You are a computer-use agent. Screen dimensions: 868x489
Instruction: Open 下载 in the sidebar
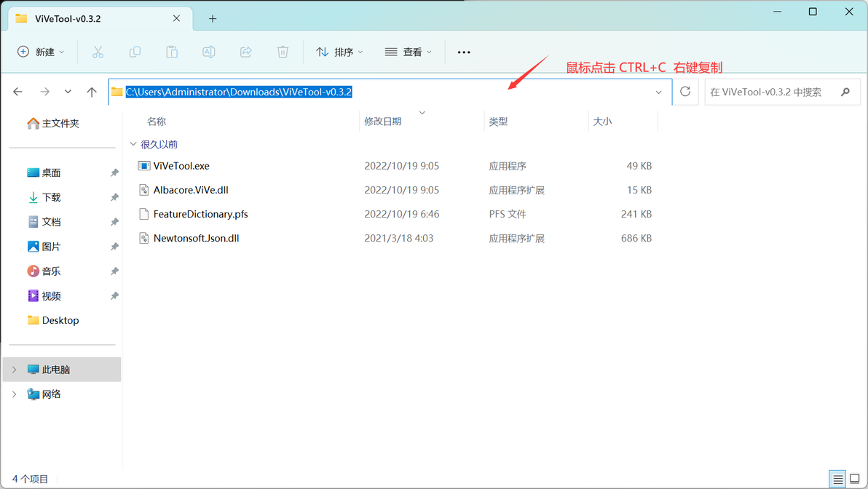click(x=51, y=197)
